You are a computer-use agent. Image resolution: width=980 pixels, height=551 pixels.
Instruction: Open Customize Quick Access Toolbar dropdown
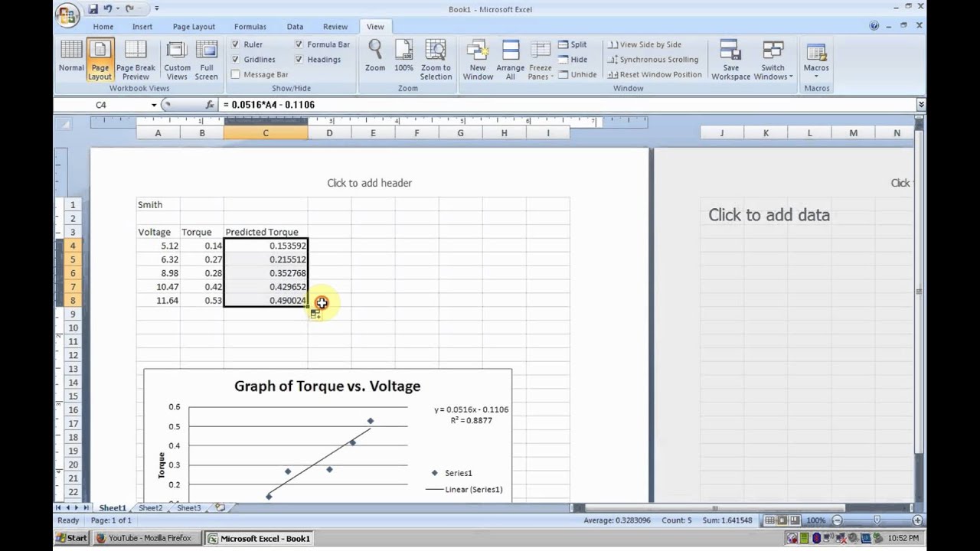(156, 9)
